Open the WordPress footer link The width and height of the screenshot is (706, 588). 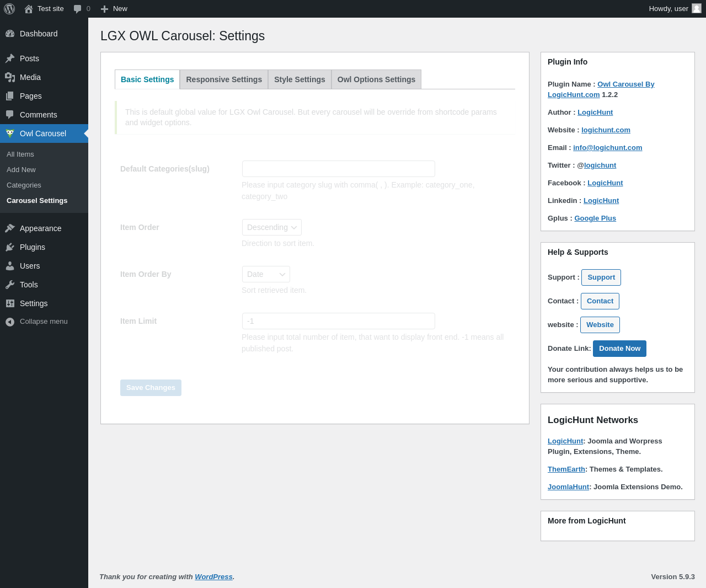(213, 577)
